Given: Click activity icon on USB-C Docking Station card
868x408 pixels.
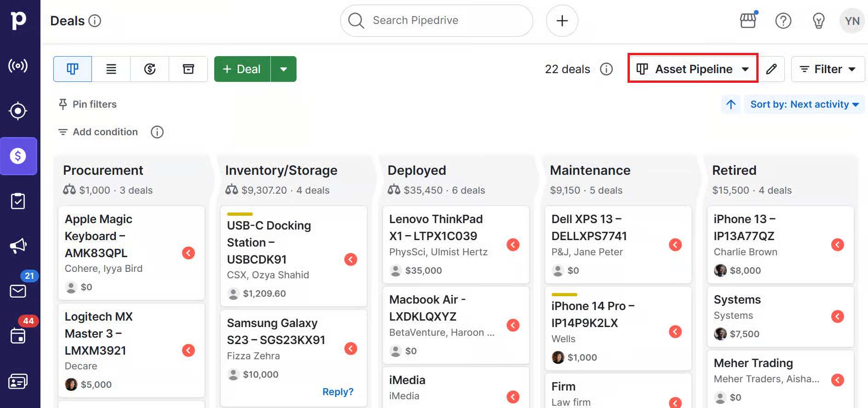Looking at the screenshot, I should pos(351,259).
